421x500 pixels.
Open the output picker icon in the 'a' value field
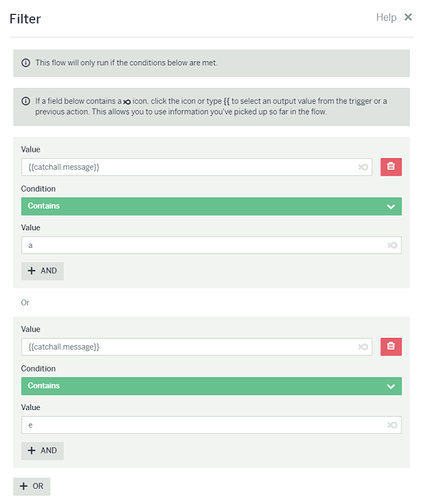pyautogui.click(x=392, y=245)
